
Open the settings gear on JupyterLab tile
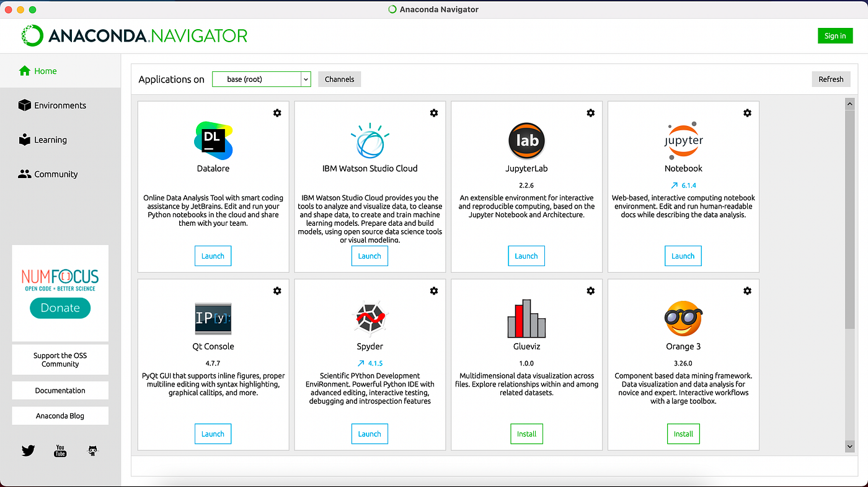pos(590,113)
